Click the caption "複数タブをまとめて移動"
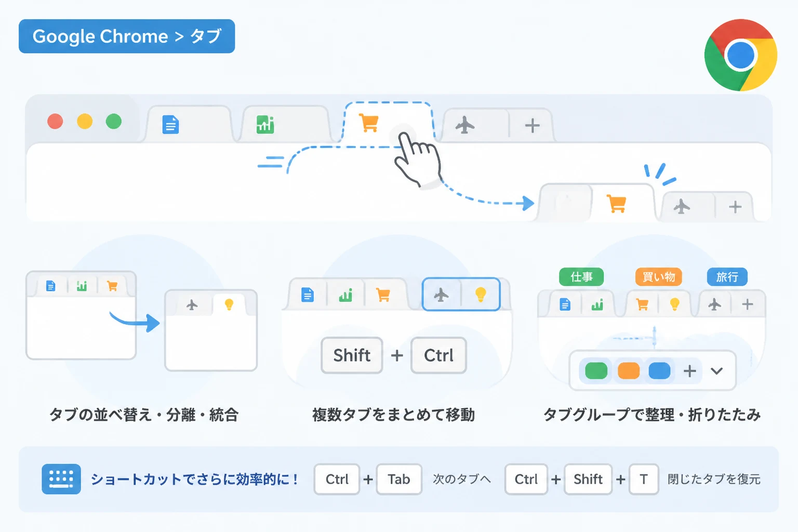This screenshot has width=798, height=532. click(x=394, y=415)
